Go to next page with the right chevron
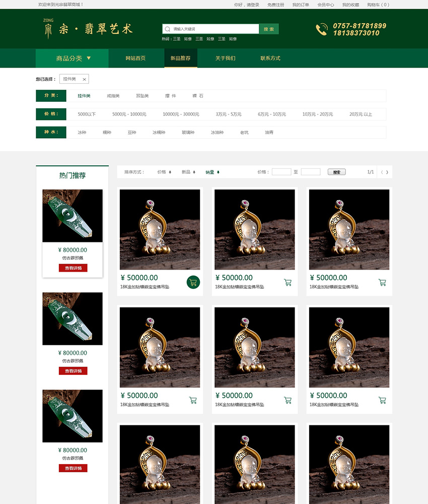 click(387, 172)
